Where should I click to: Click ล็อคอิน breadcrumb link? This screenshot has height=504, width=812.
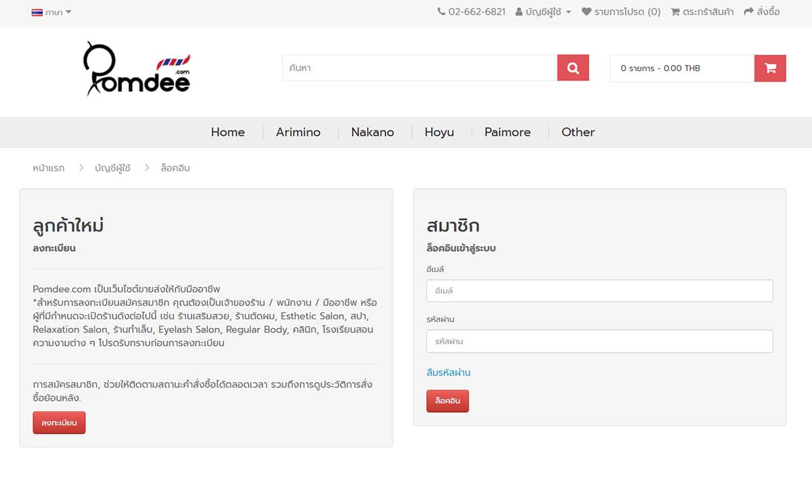tap(175, 168)
